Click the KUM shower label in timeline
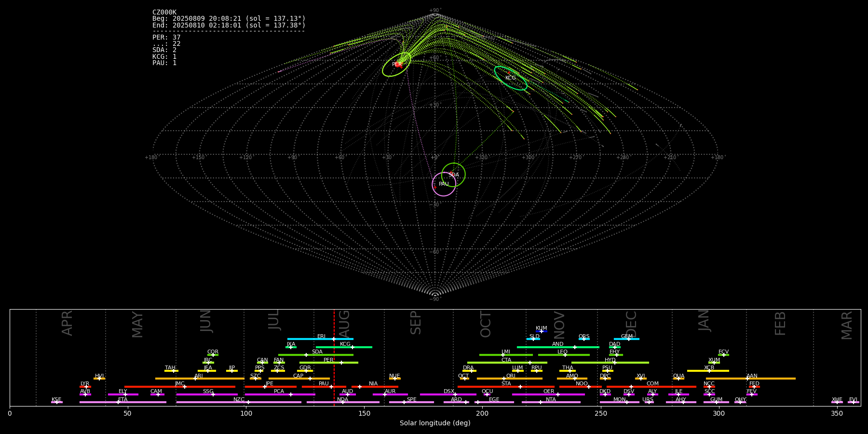The width and height of the screenshot is (868, 434). pos(542,328)
